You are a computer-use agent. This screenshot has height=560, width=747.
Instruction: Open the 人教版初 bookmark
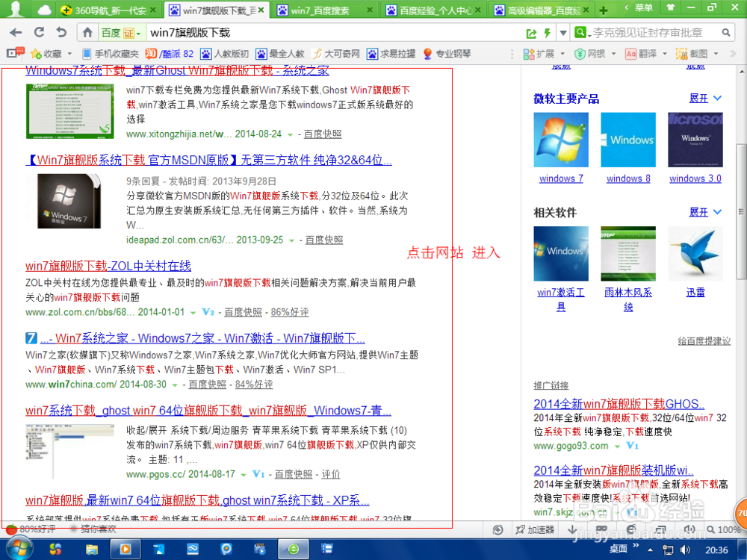pos(224,53)
